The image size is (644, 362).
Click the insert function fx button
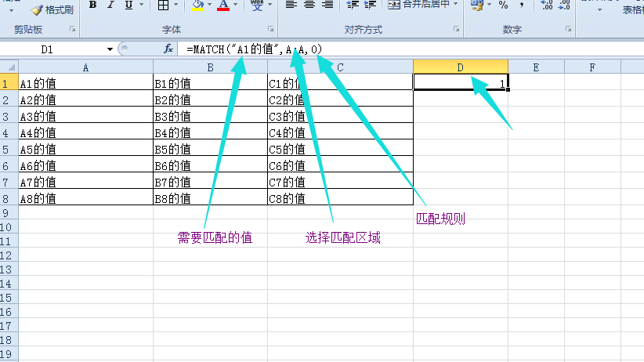(168, 49)
